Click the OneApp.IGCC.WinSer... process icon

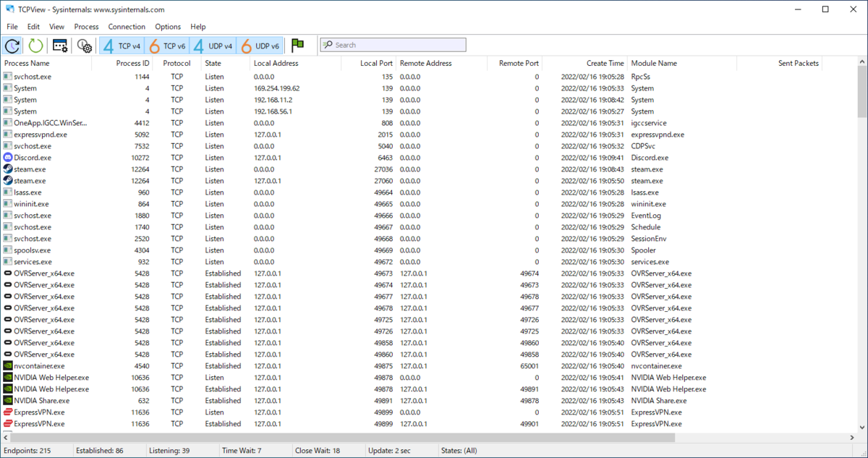8,122
